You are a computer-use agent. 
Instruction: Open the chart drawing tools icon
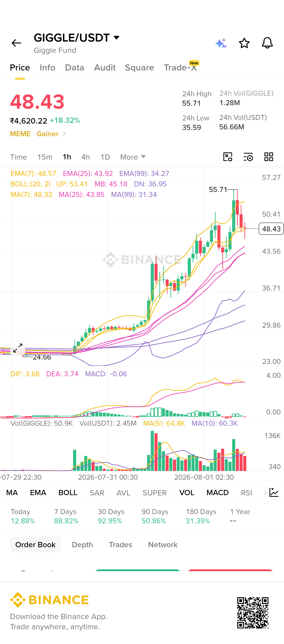point(228,157)
